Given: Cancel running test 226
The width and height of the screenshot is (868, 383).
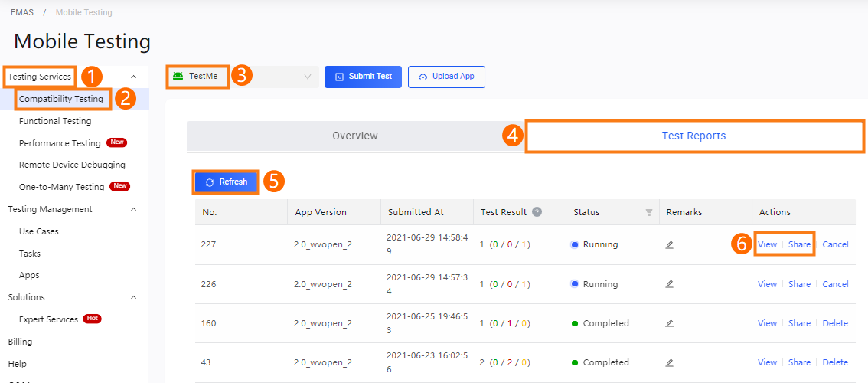Looking at the screenshot, I should tap(835, 284).
